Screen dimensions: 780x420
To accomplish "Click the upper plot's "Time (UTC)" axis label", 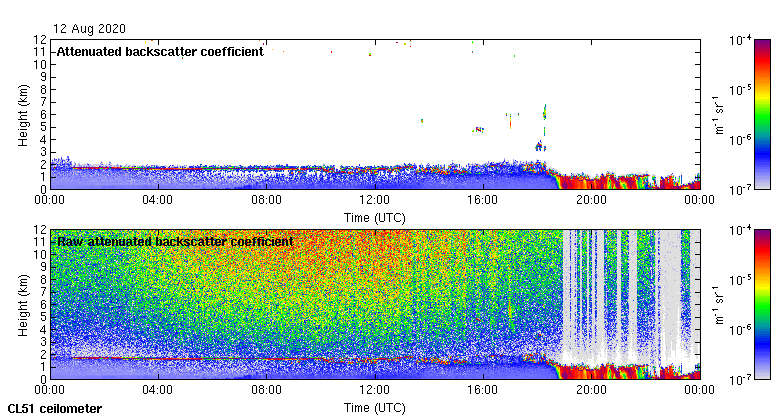I will (375, 217).
